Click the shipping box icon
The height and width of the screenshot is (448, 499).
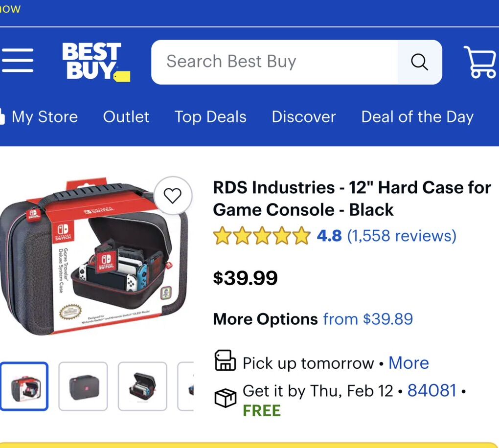[x=226, y=398]
